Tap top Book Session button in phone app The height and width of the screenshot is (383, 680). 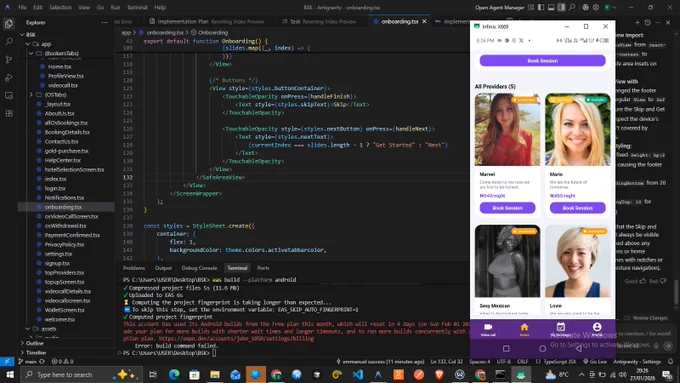coord(543,61)
